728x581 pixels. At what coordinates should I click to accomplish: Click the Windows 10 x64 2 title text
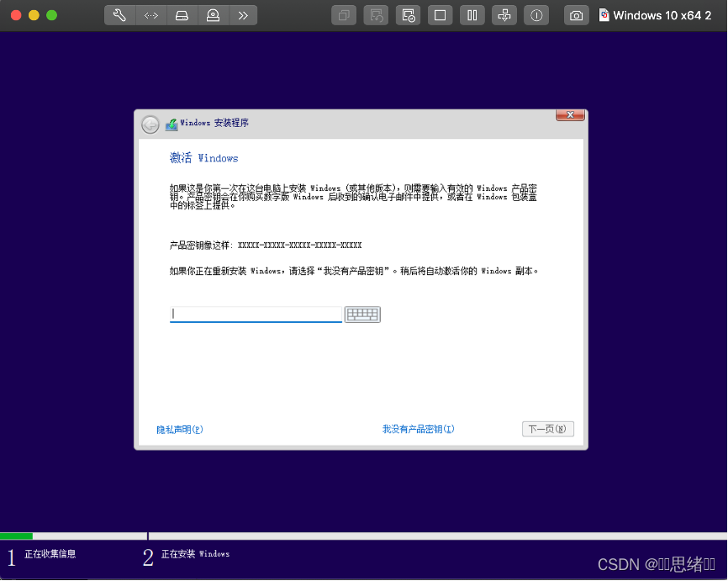[x=662, y=15]
